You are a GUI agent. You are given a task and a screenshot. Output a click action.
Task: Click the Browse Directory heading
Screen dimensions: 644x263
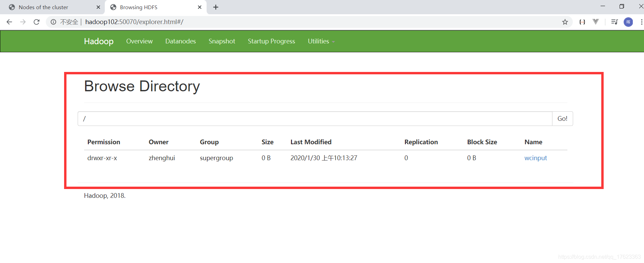(x=142, y=86)
